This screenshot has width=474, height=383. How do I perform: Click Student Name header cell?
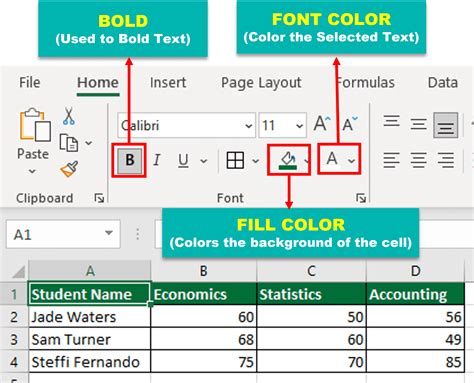(x=89, y=294)
